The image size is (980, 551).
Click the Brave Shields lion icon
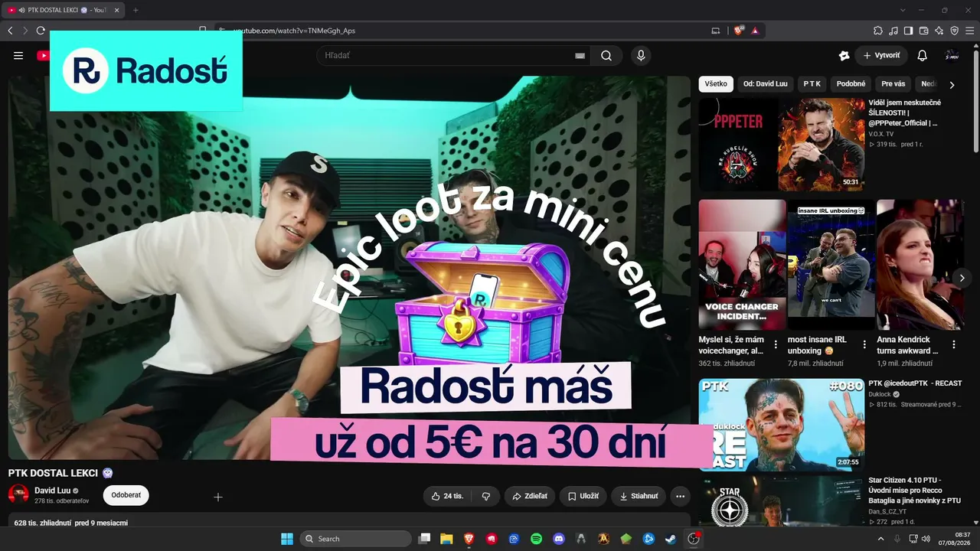(x=738, y=31)
